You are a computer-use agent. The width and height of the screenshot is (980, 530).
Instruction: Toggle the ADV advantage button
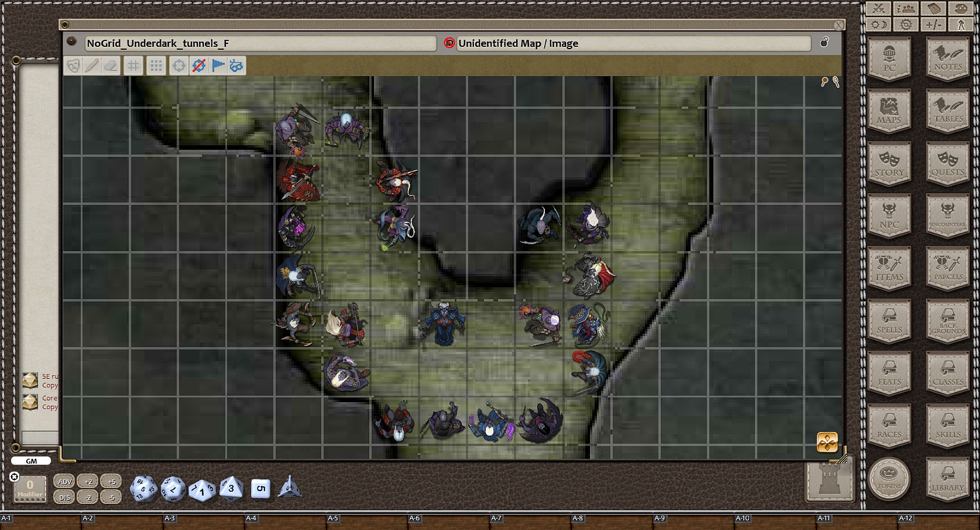[64, 482]
